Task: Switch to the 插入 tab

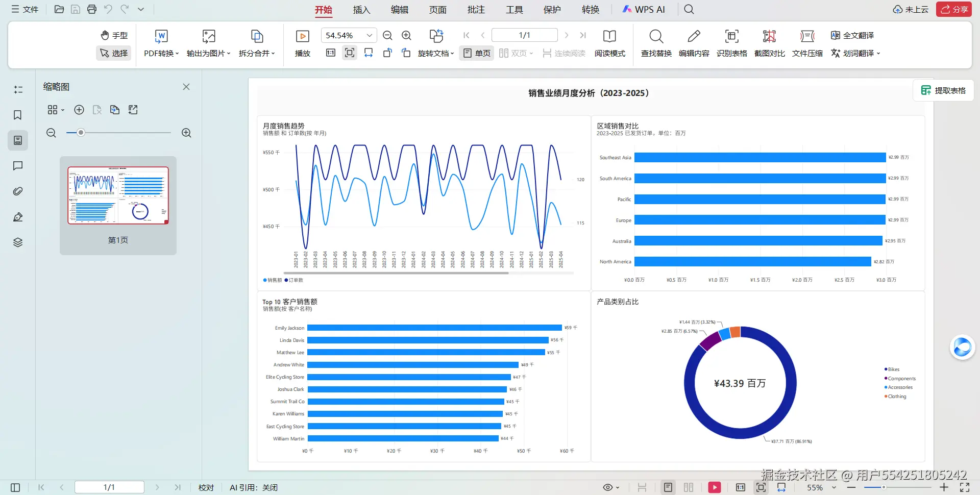Action: click(x=361, y=10)
